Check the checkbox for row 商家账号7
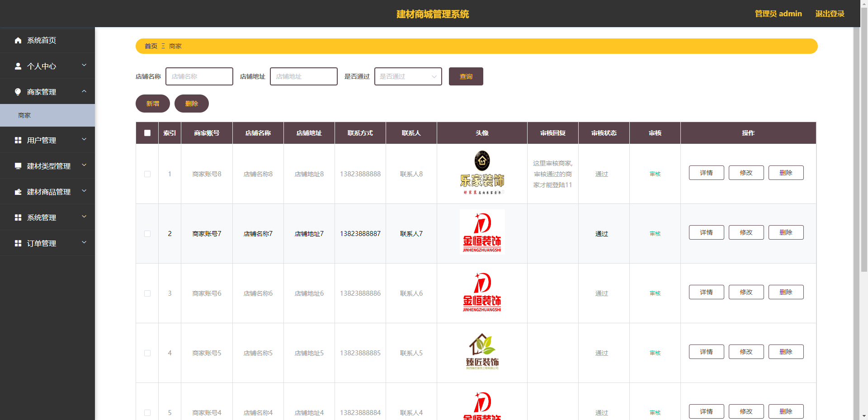 [147, 234]
